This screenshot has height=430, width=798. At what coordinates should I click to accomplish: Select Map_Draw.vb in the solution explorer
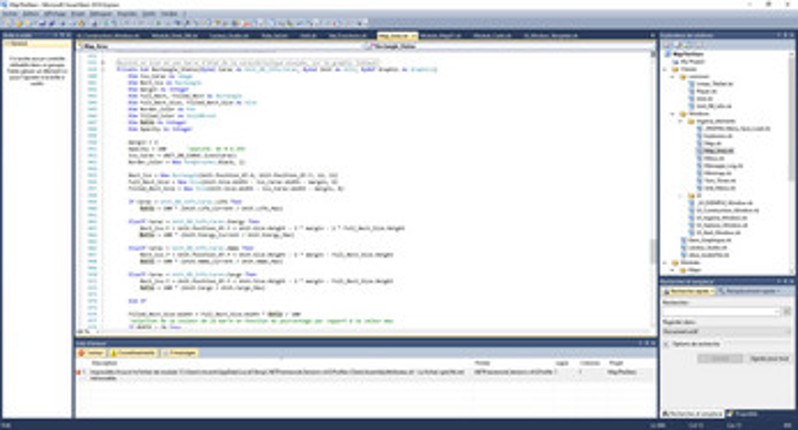719,151
